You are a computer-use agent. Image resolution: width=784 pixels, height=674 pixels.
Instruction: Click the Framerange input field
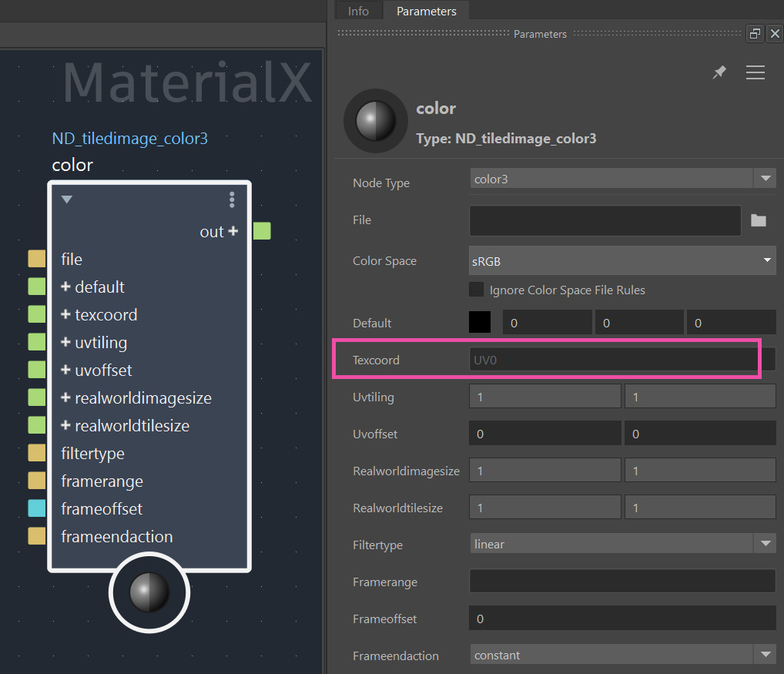point(622,581)
